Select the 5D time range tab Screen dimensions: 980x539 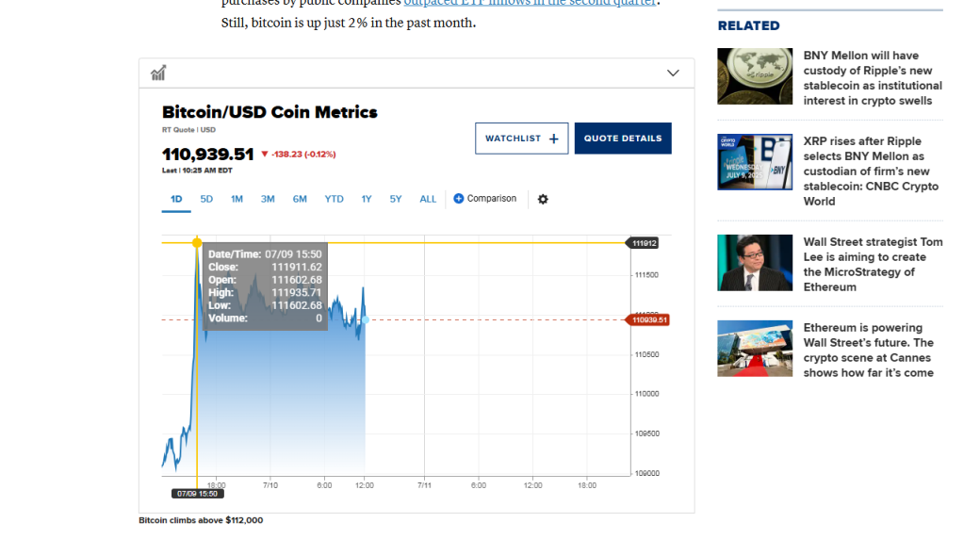[206, 199]
